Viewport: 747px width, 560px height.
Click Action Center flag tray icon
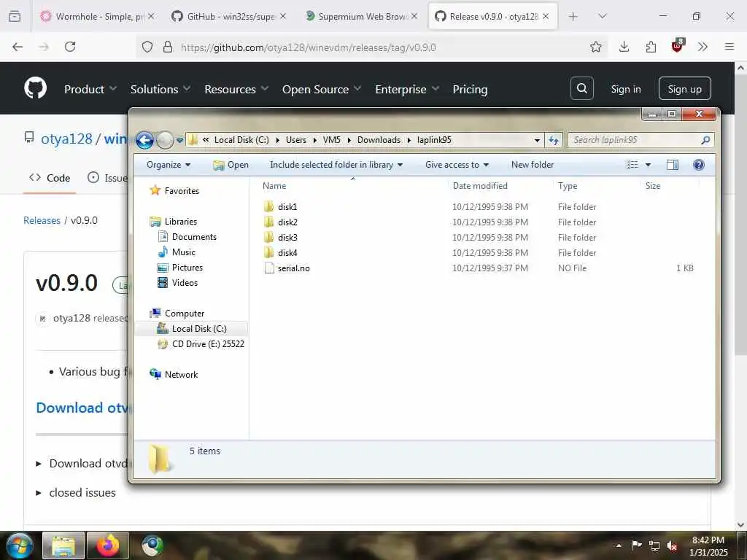(636, 545)
